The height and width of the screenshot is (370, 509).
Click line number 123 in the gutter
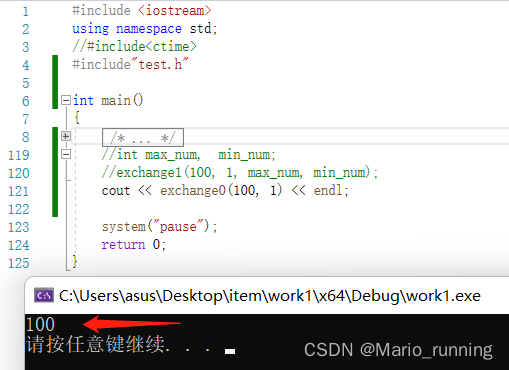tap(19, 227)
